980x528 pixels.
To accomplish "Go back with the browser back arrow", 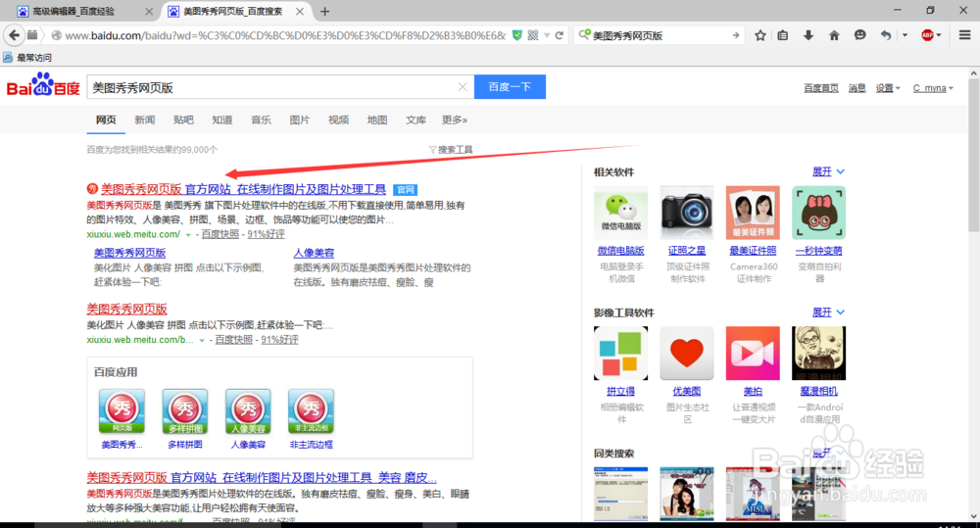I will (15, 35).
